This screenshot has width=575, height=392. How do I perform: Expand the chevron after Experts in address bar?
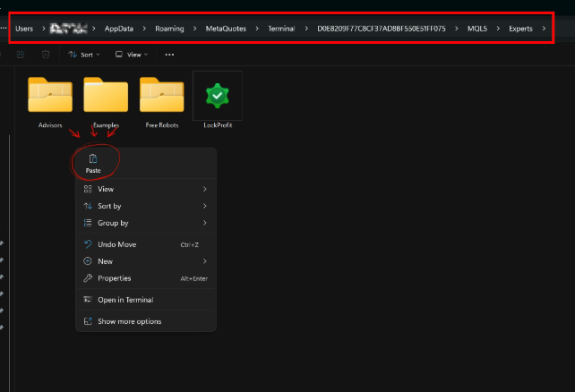pos(544,29)
